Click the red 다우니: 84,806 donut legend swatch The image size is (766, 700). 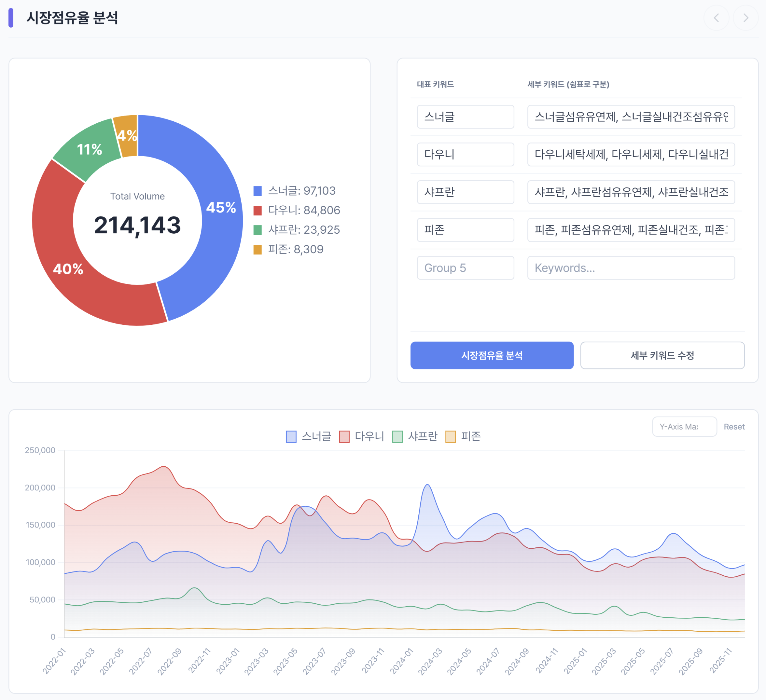coord(258,211)
